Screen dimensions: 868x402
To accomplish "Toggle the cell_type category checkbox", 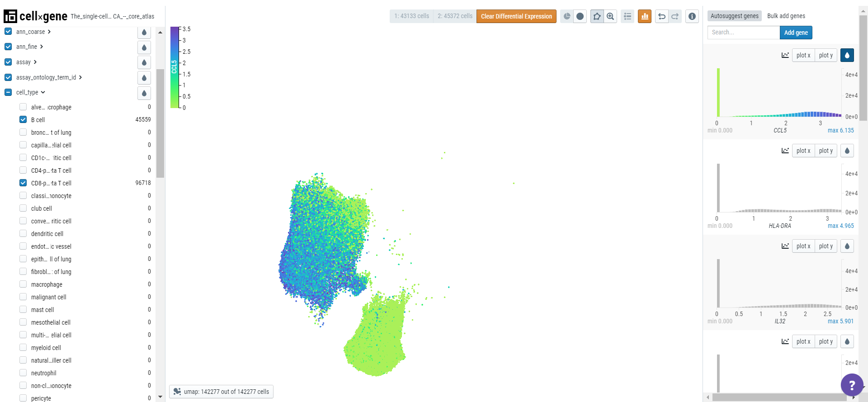I will coord(8,92).
